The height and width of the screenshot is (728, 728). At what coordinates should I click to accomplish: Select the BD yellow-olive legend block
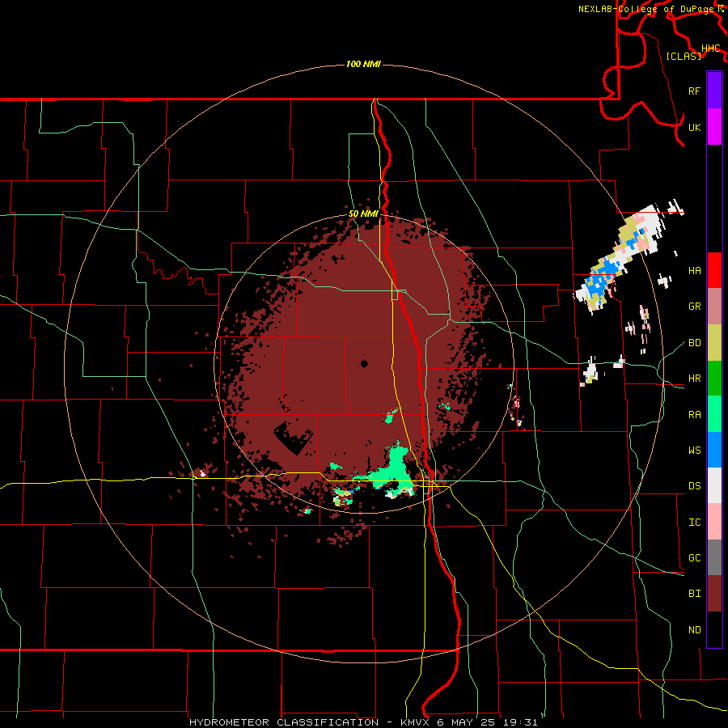point(714,343)
